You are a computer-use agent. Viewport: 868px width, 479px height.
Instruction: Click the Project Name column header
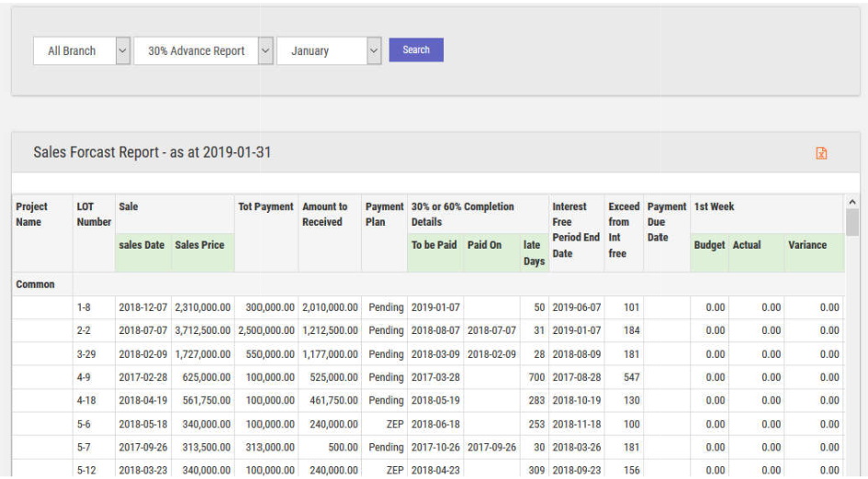[x=32, y=214]
